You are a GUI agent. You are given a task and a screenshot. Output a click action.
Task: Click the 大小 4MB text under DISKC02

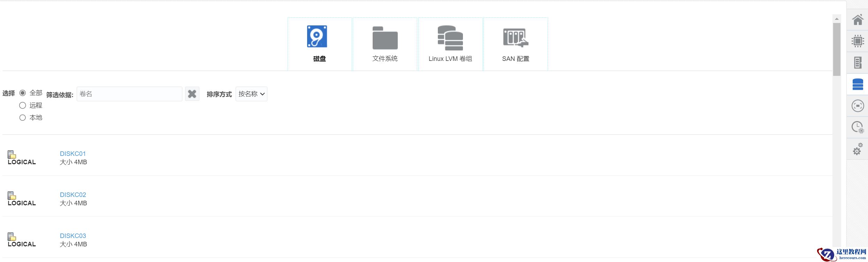click(x=74, y=203)
